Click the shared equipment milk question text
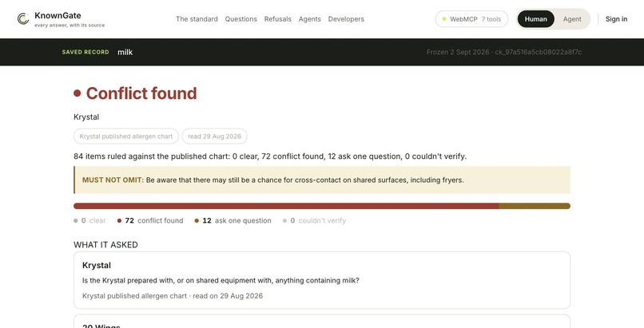The image size is (644, 328). click(221, 280)
